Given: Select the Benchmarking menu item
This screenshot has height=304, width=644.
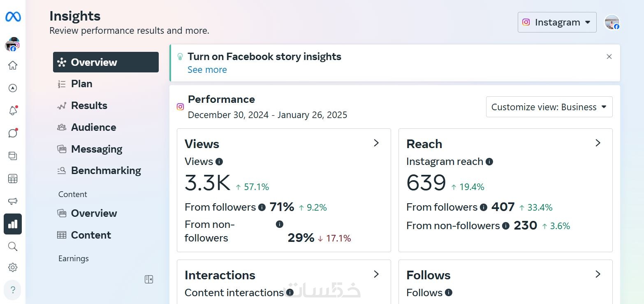Looking at the screenshot, I should click(x=106, y=170).
